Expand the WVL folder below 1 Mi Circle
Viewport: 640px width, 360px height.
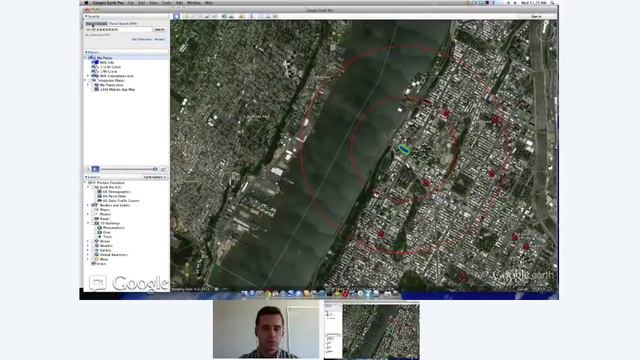(x=88, y=76)
